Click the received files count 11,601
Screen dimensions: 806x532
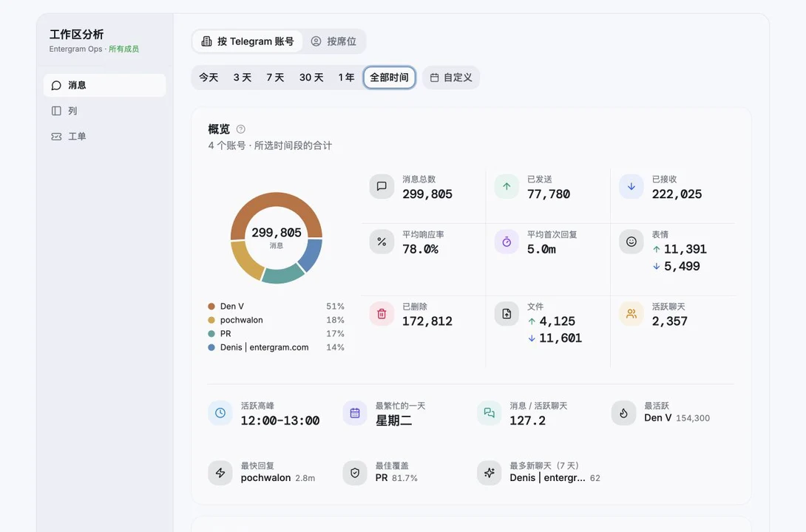[x=561, y=338]
